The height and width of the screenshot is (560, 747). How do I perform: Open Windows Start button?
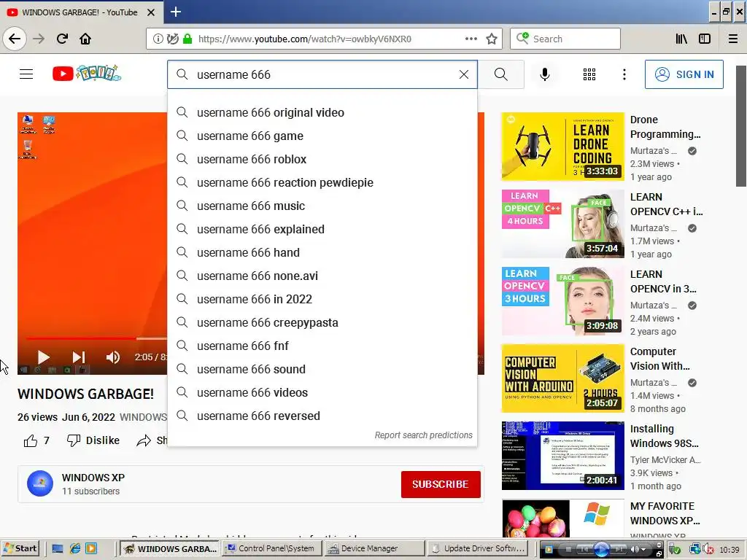20,548
